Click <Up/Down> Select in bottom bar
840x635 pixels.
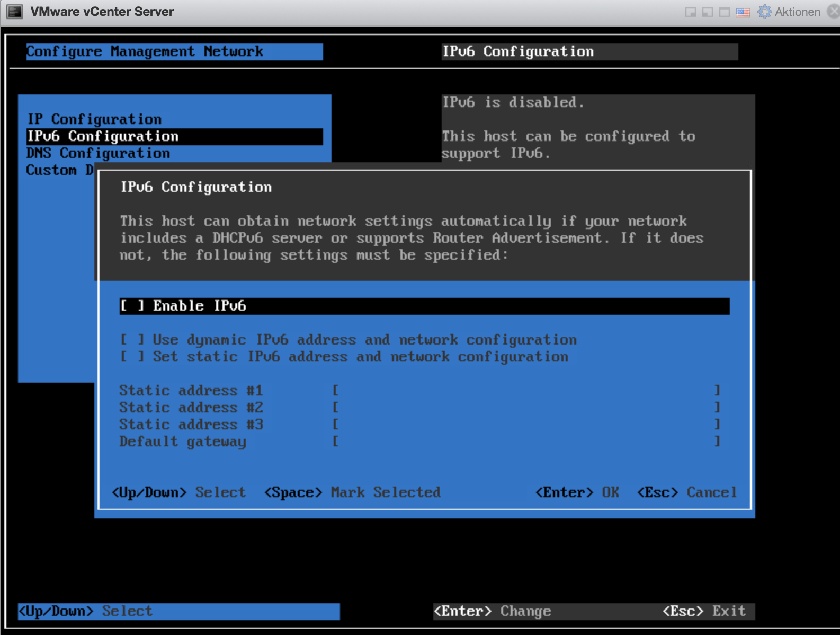(85, 611)
